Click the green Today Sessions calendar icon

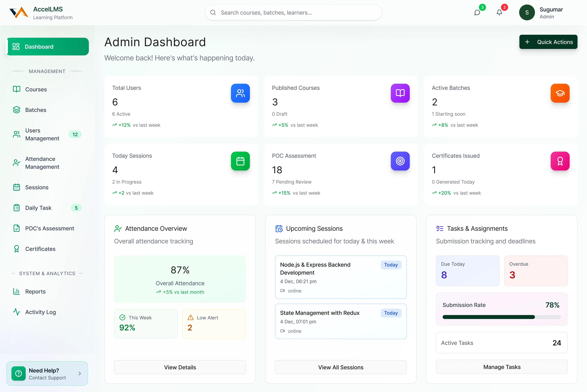[x=240, y=161]
